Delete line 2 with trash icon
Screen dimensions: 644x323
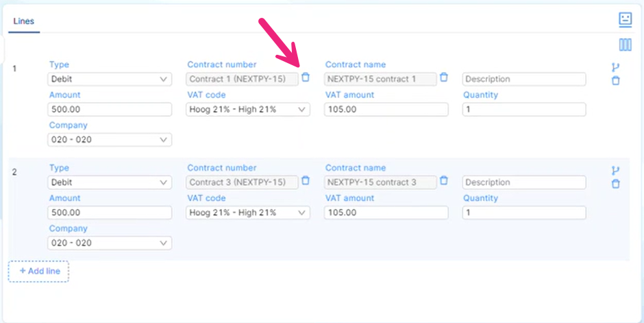pos(615,184)
